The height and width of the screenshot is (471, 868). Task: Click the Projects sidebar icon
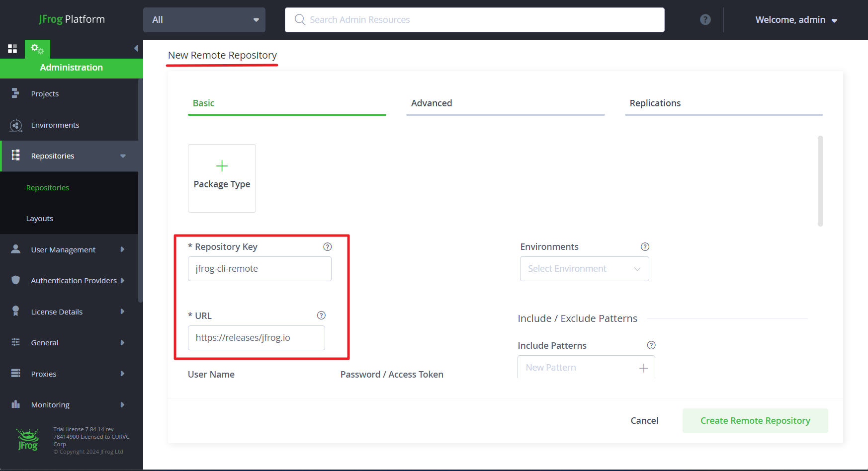click(x=16, y=93)
